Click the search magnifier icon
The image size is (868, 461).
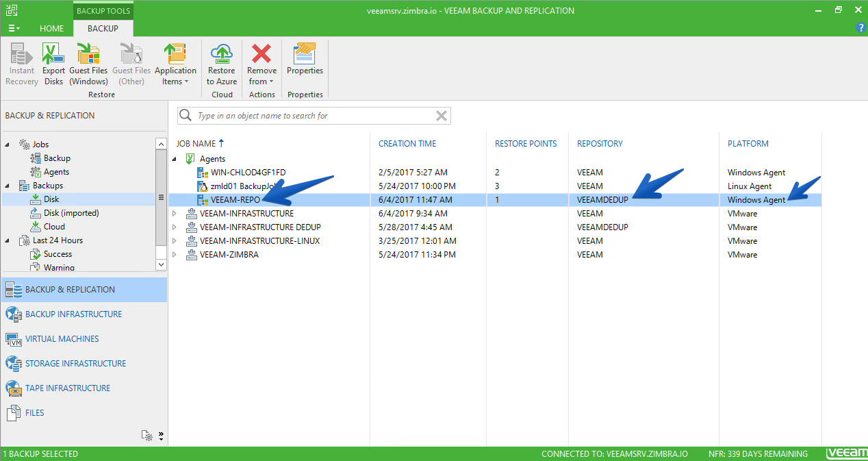[x=186, y=116]
